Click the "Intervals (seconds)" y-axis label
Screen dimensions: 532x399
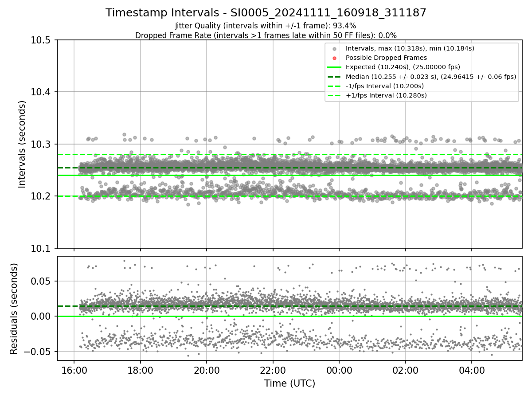pyautogui.click(x=22, y=144)
